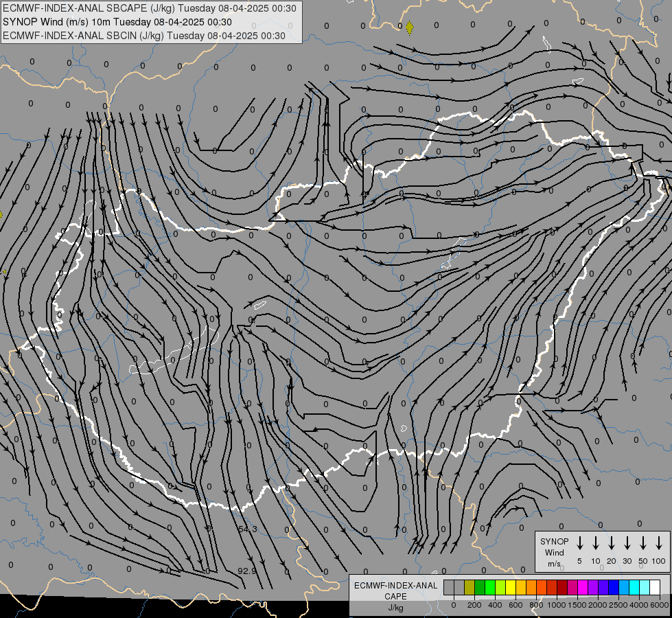Screen dimensions: 672x618
Task: Pick the lime yellow-green CAPE legend swatch
Action: tap(500, 587)
